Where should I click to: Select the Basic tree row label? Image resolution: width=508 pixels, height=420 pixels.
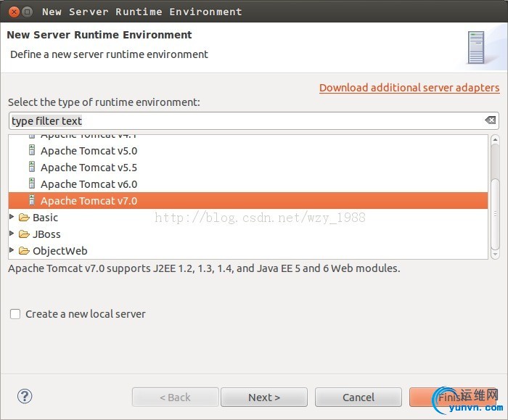pos(45,218)
